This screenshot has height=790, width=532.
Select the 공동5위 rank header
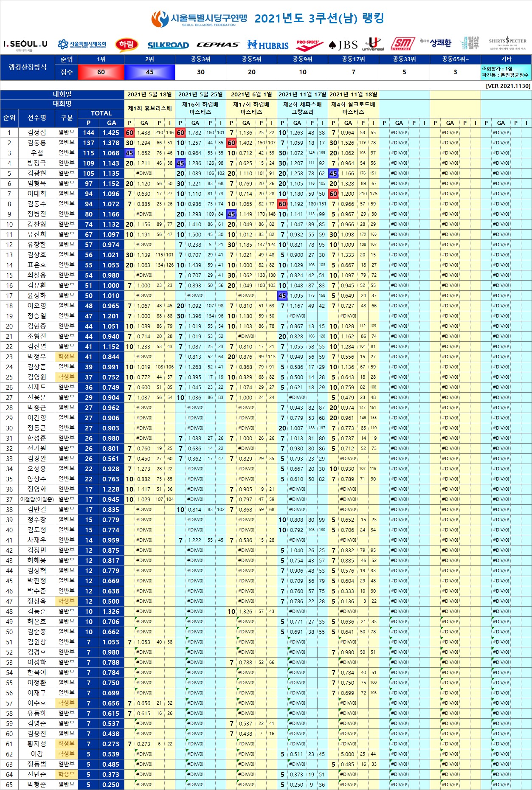click(x=251, y=59)
